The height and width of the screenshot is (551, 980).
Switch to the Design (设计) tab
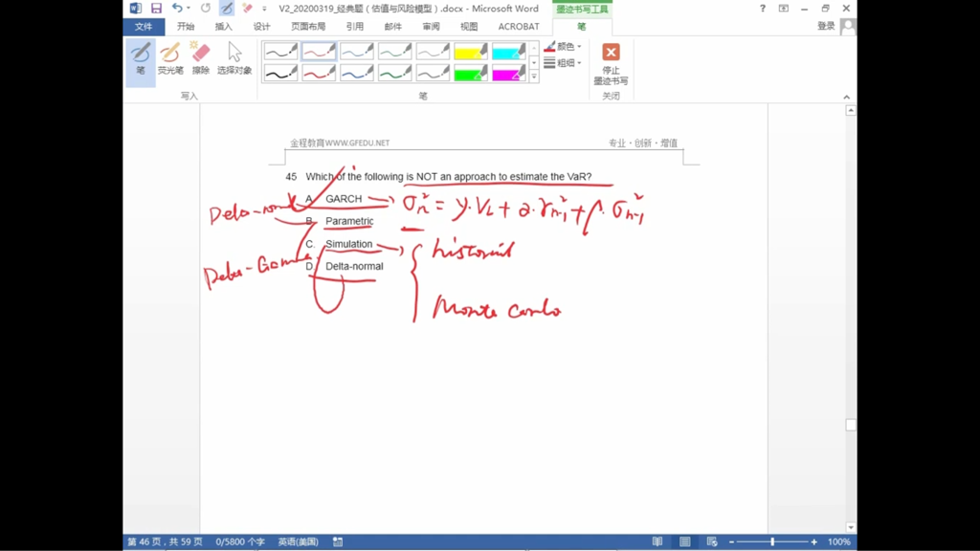pos(261,26)
